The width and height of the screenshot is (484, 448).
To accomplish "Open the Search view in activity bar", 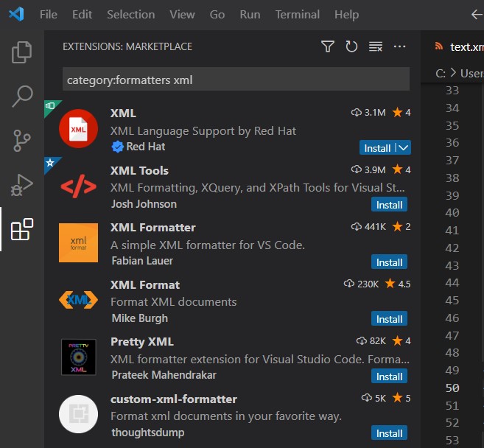I will click(22, 97).
